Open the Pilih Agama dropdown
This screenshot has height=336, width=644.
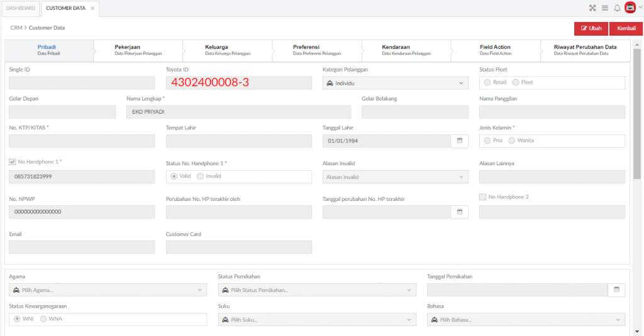point(108,290)
